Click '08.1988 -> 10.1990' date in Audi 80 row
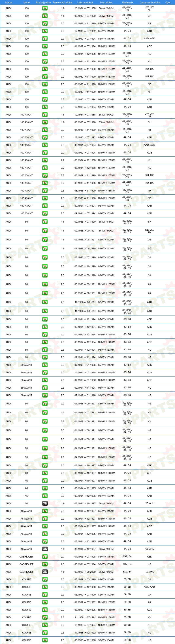This screenshot has height=644, width=175. click(x=85, y=267)
